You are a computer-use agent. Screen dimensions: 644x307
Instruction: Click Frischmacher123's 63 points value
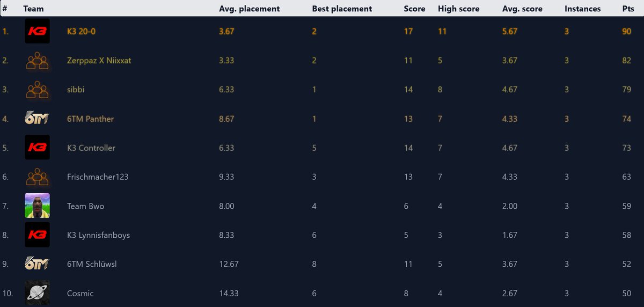[x=626, y=177]
